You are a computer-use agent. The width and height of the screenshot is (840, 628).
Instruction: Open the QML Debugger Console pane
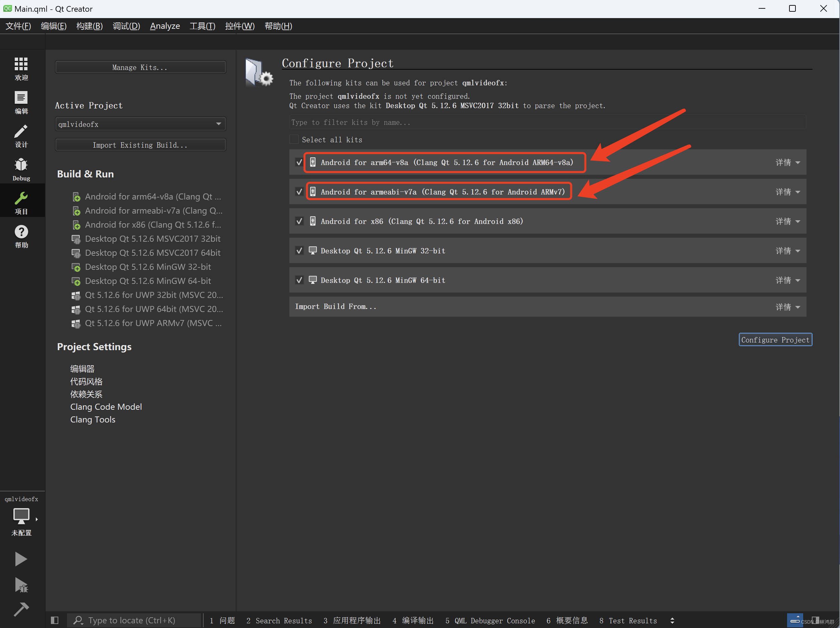(x=490, y=620)
